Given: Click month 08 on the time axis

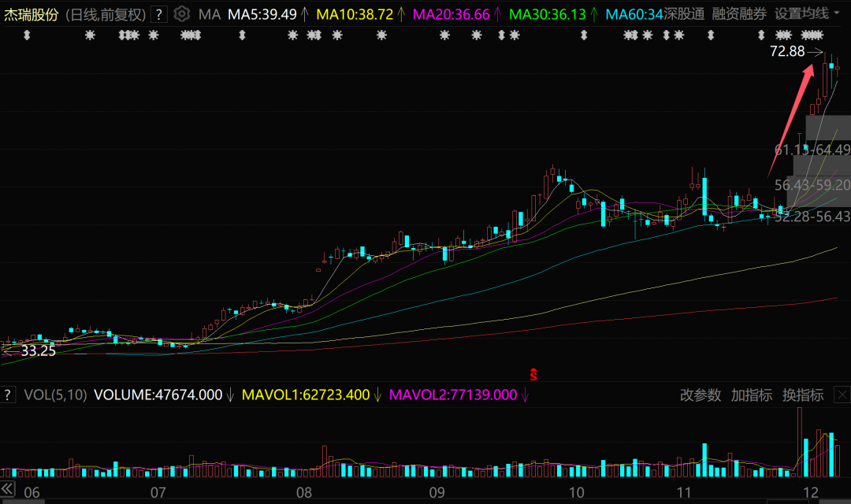Looking at the screenshot, I should (304, 493).
